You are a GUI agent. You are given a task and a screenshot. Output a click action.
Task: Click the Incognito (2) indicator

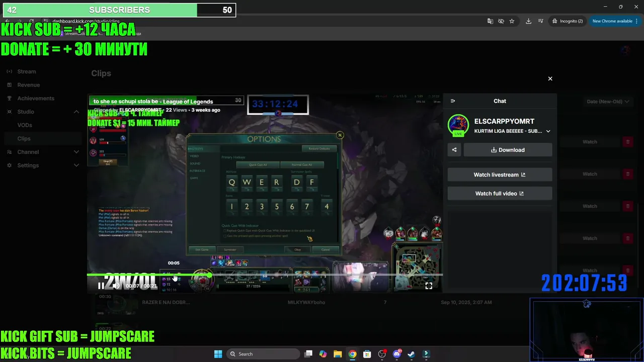click(x=567, y=21)
